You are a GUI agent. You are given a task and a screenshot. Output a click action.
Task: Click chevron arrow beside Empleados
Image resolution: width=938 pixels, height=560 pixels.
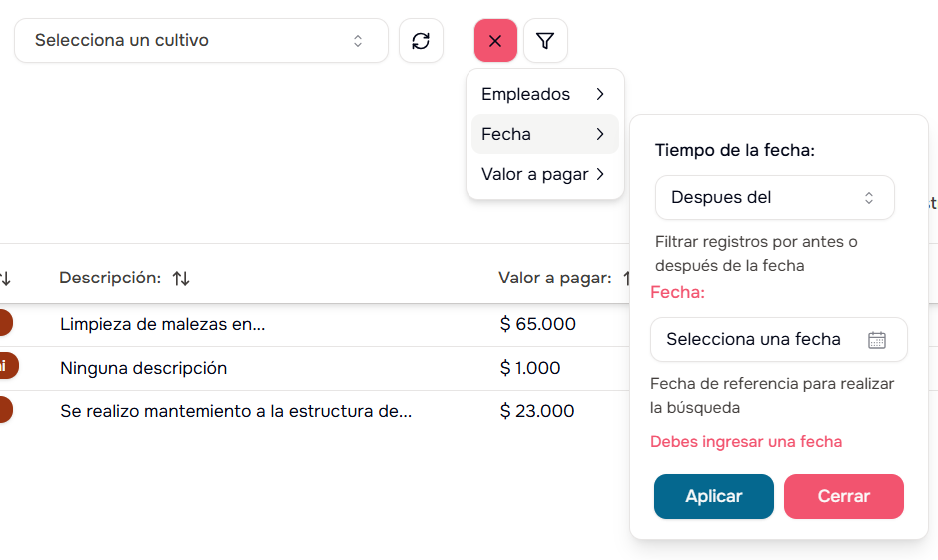click(600, 94)
